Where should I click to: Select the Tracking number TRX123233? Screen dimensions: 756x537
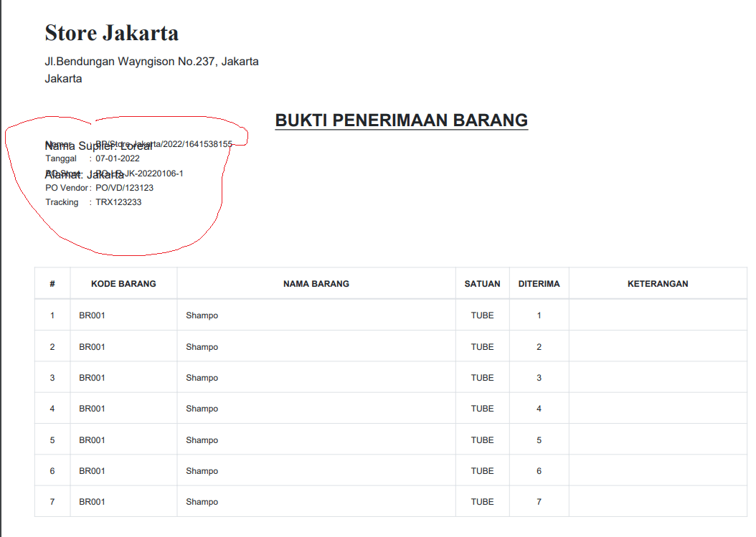tap(118, 202)
